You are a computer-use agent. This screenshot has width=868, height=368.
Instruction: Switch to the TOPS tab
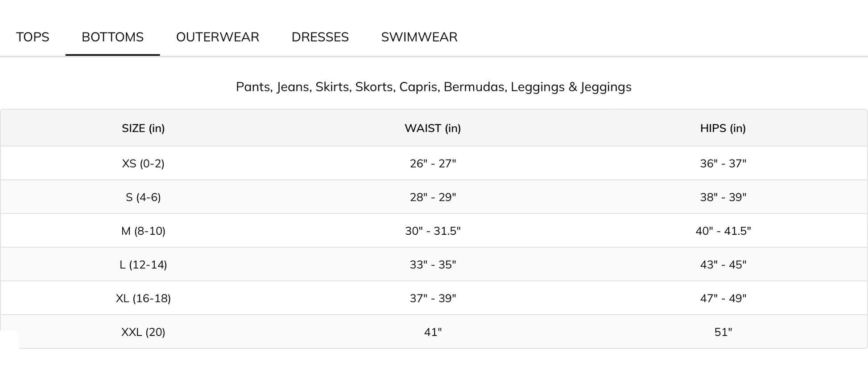[x=33, y=37]
